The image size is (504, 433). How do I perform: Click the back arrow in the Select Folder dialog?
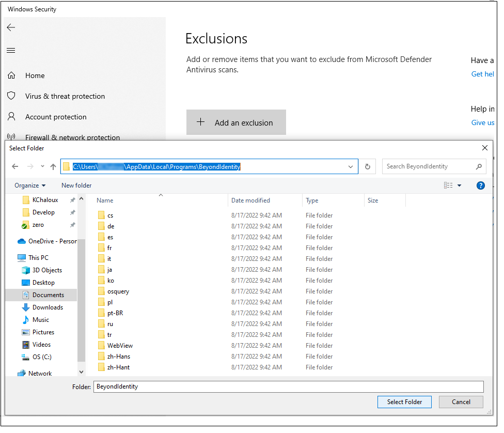click(15, 166)
